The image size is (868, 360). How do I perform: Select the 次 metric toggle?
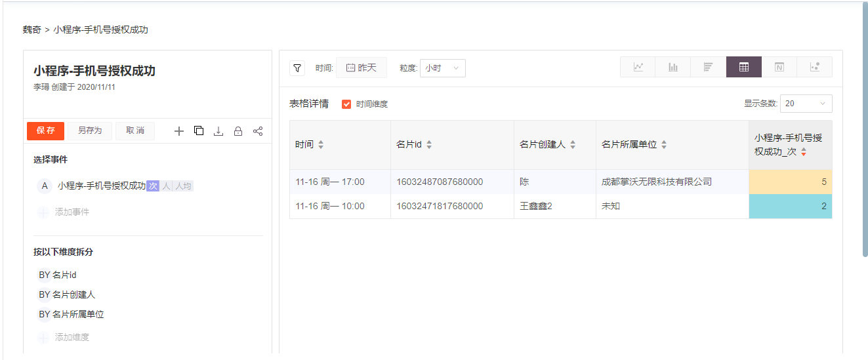[x=153, y=186]
